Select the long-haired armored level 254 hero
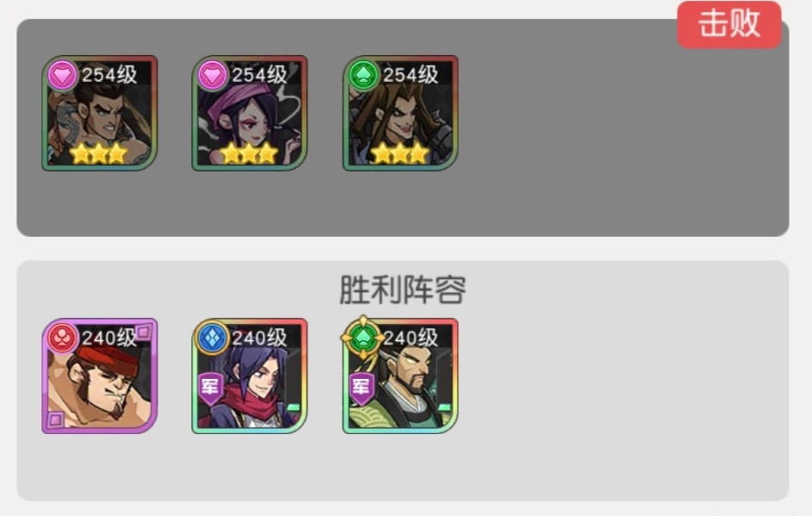This screenshot has height=516, width=812. click(x=400, y=113)
